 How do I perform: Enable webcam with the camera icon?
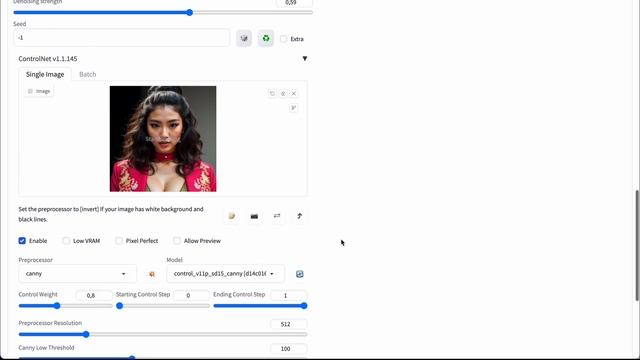[x=254, y=216]
